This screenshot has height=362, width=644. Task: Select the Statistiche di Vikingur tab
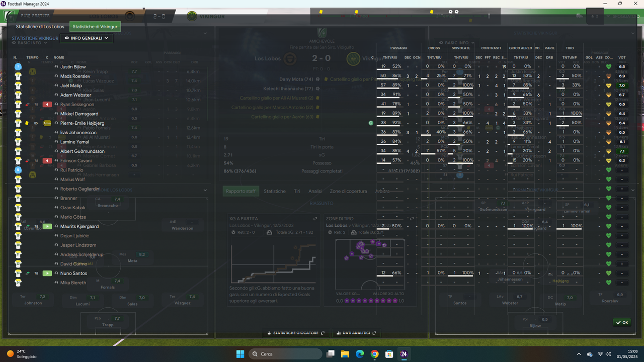95,27
